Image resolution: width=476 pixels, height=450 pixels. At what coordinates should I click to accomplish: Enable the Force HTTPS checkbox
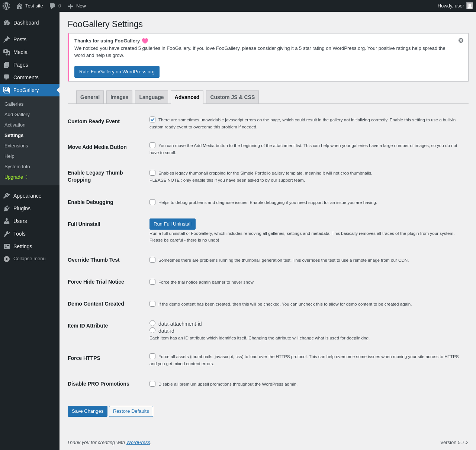point(152,356)
